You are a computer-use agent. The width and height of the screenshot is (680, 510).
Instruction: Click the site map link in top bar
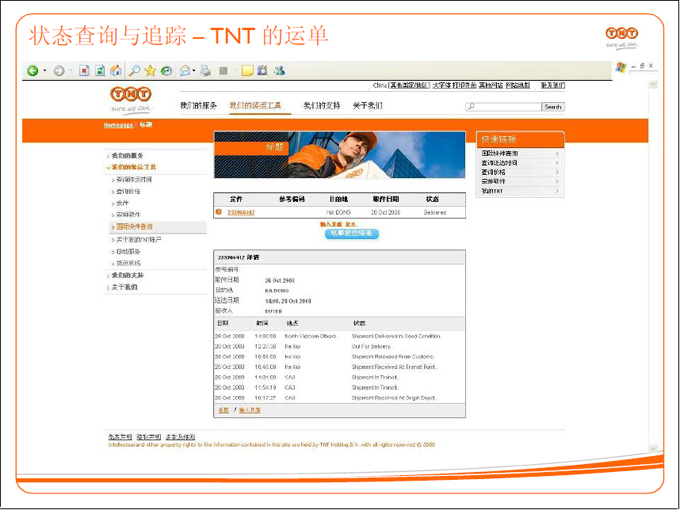tap(518, 85)
